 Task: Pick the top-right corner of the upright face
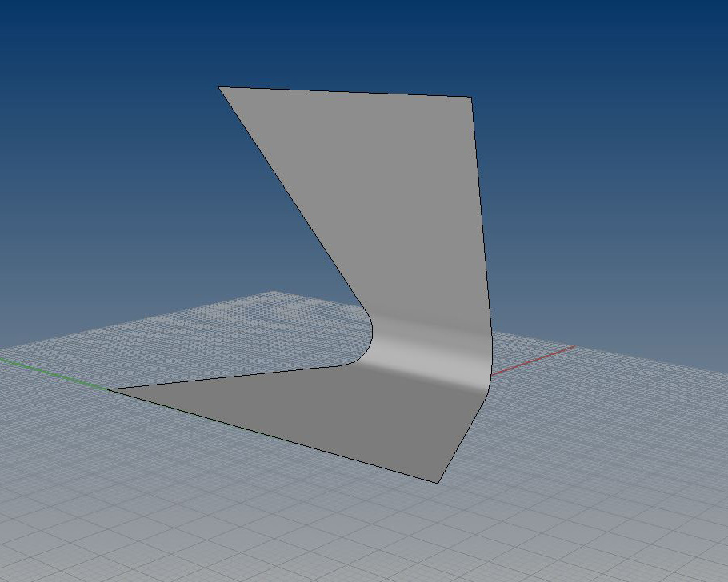470,98
